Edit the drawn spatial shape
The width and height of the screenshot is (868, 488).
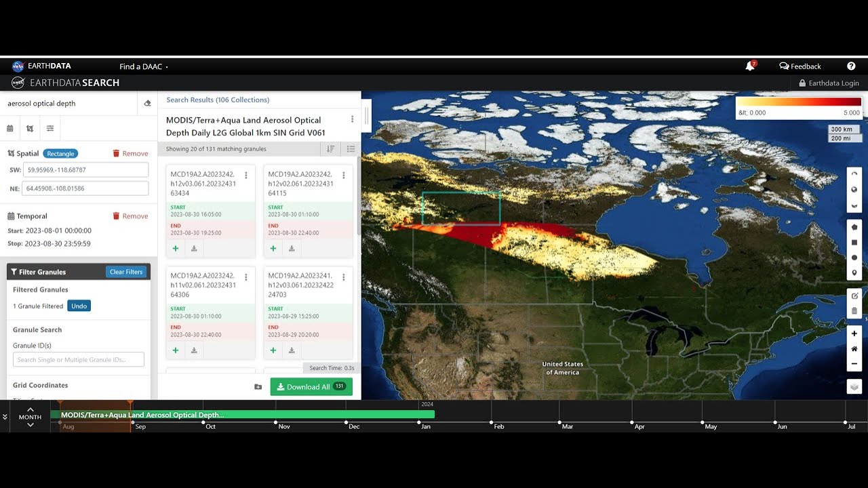point(854,296)
